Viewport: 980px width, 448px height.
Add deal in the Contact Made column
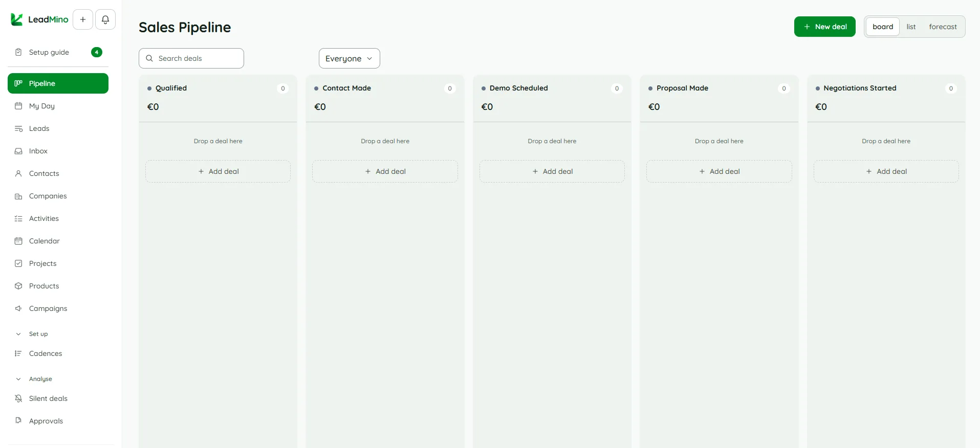(x=385, y=171)
